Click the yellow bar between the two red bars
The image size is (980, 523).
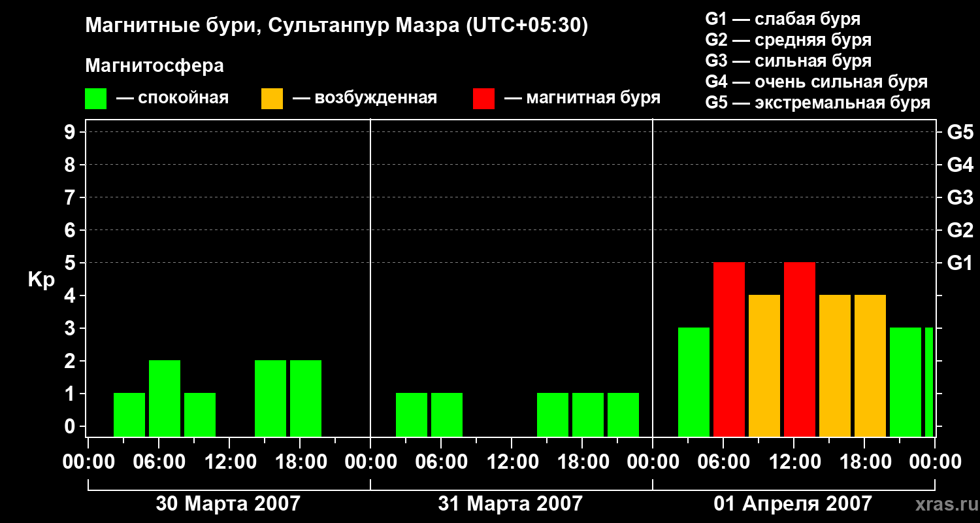764,365
